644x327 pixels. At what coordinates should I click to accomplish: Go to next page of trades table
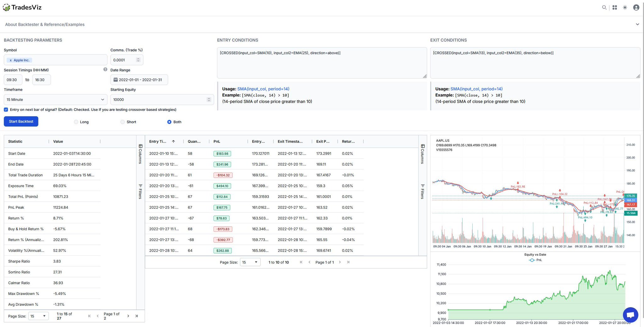coord(340,262)
